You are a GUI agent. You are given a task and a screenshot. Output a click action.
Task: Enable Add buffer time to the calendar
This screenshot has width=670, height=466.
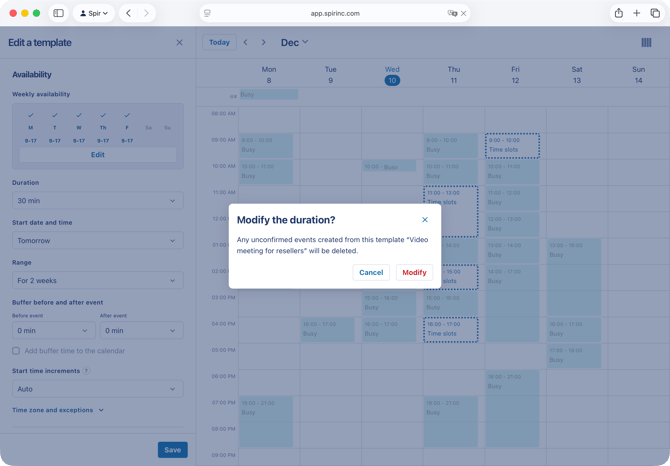pos(16,351)
